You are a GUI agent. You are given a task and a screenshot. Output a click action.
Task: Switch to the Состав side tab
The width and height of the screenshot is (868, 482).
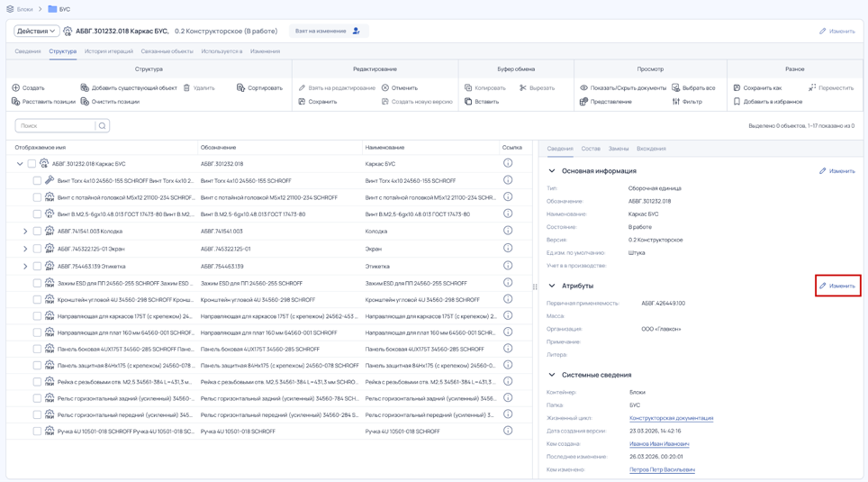pyautogui.click(x=591, y=149)
